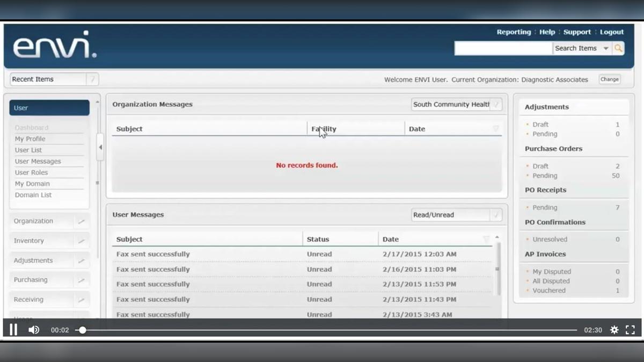644x362 pixels.
Task: Select User Roles in sidebar
Action: [x=31, y=172]
